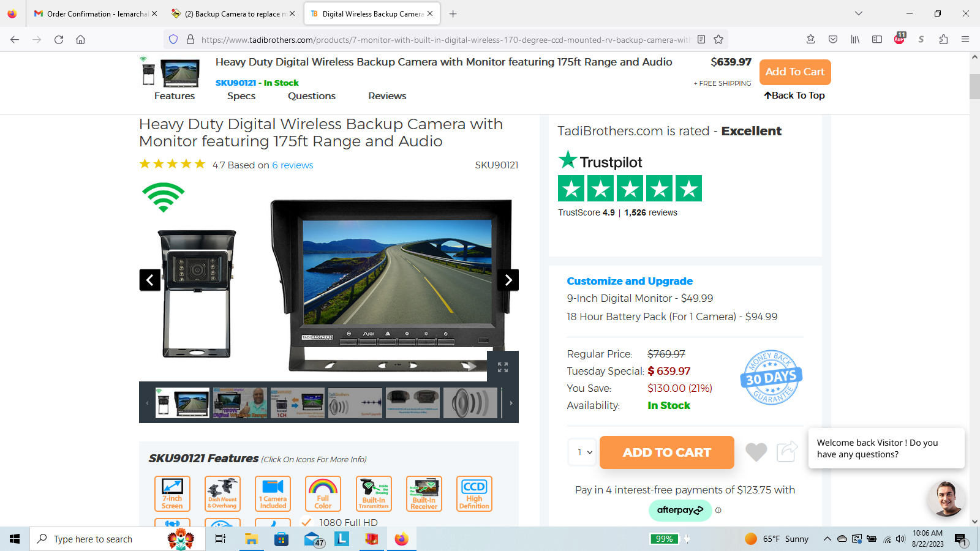Show next product image

click(x=508, y=280)
